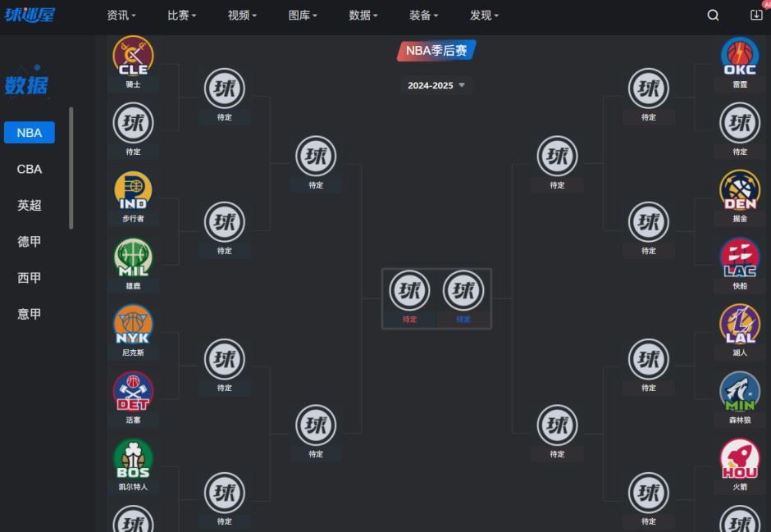Screen dimensions: 771x532
Task: Click the Milwaukee Bucks MIL logo
Action: [133, 257]
